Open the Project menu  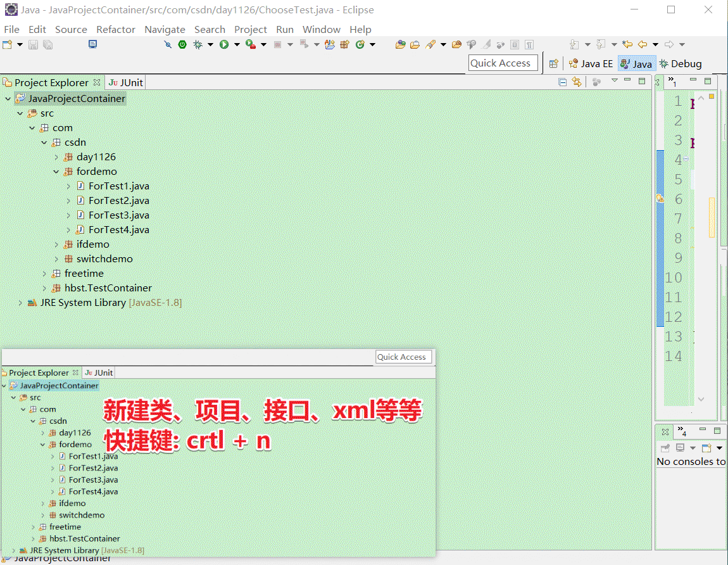(x=250, y=29)
